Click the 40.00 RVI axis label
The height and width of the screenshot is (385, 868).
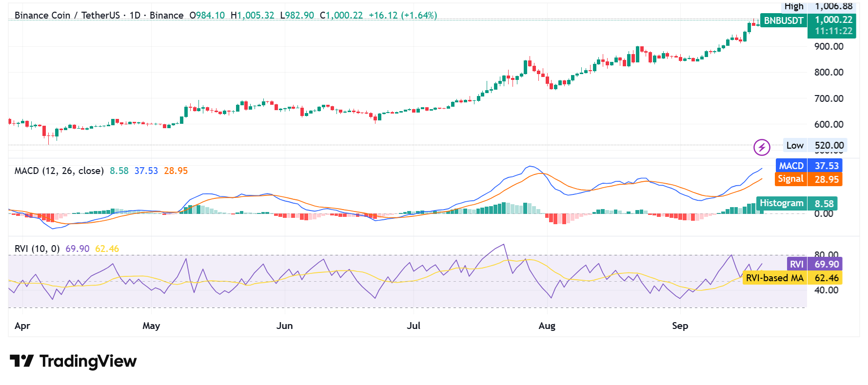click(x=827, y=290)
